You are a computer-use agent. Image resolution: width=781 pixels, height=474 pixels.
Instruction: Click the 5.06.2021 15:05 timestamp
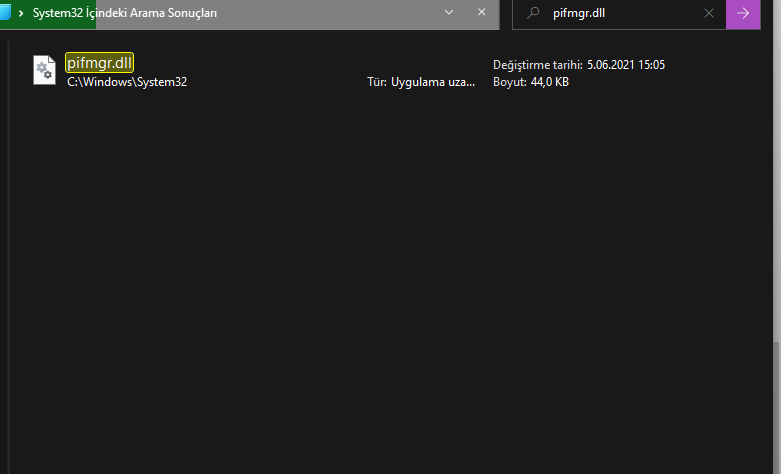point(627,65)
